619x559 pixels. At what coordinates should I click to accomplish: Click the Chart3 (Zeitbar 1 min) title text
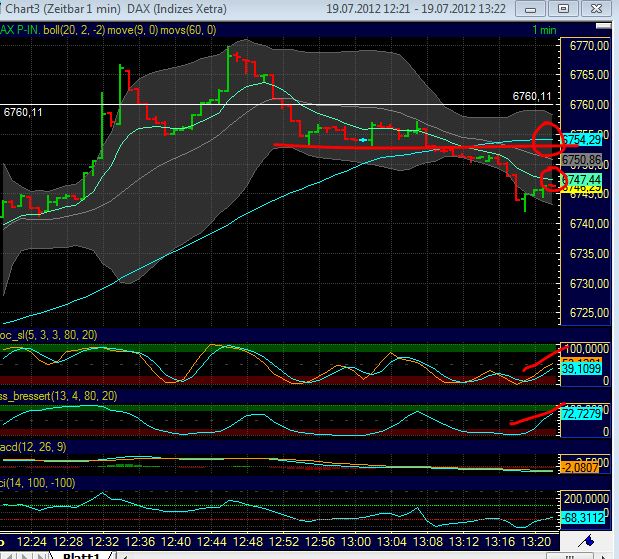(x=61, y=9)
